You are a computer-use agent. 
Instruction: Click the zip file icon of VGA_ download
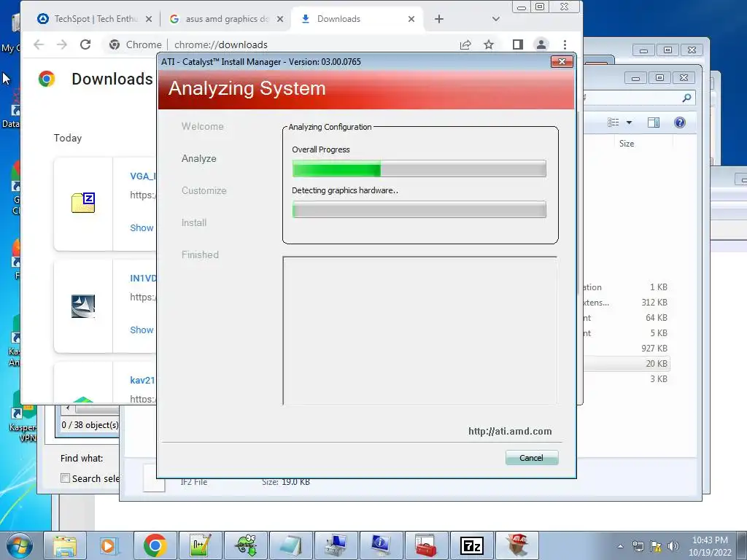coord(83,203)
